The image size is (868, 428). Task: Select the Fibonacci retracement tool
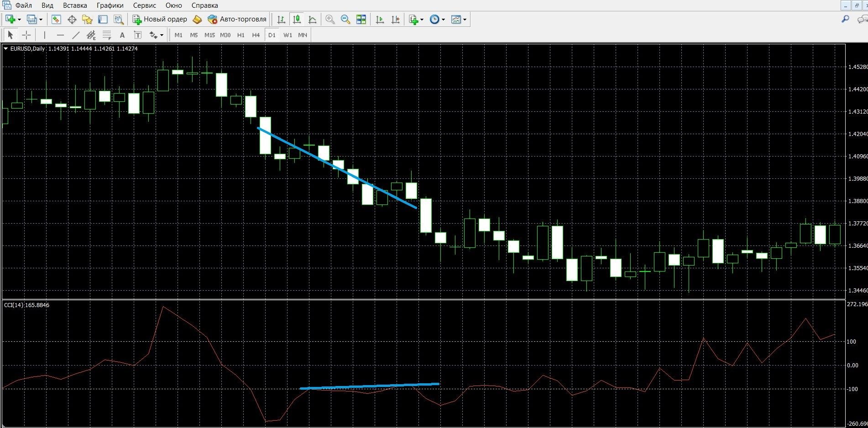[107, 35]
